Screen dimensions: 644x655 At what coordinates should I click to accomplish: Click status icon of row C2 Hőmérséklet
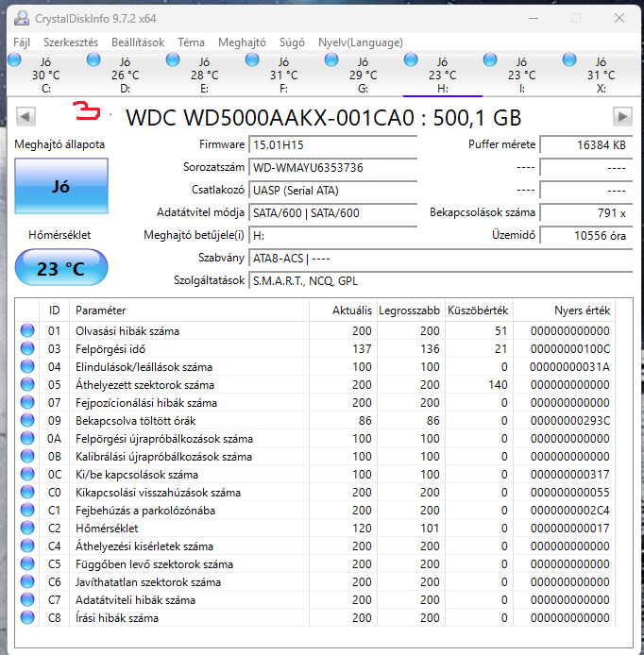coord(27,528)
